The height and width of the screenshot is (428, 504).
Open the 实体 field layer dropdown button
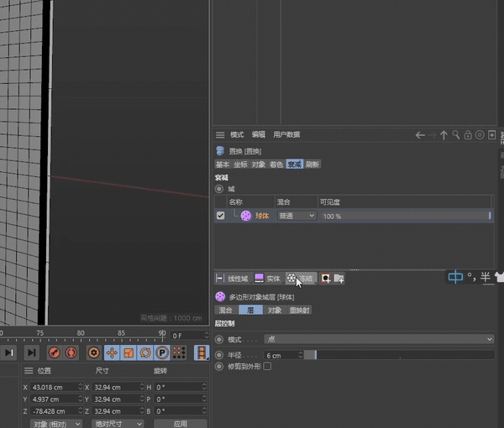pos(268,279)
